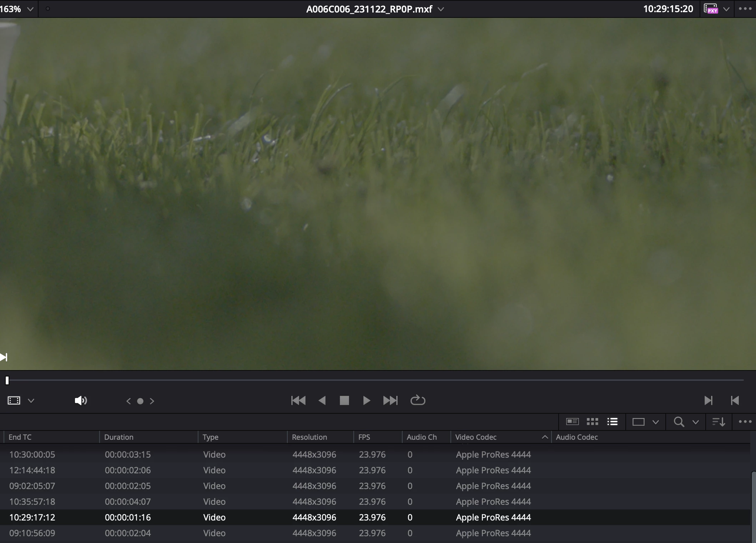Mute audio with the speaker icon
756x543 pixels.
[81, 401]
